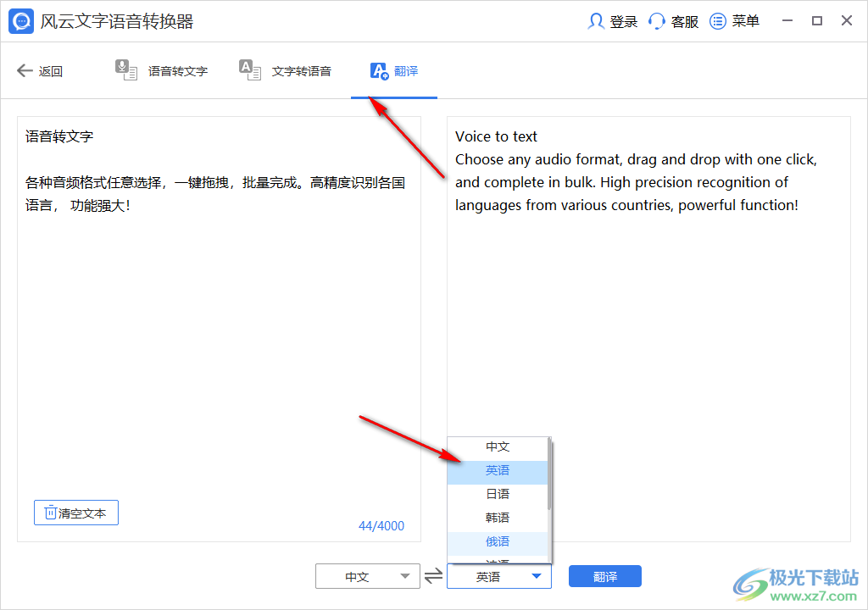868x610 pixels.
Task: Choose 日语 in language list
Action: point(497,494)
